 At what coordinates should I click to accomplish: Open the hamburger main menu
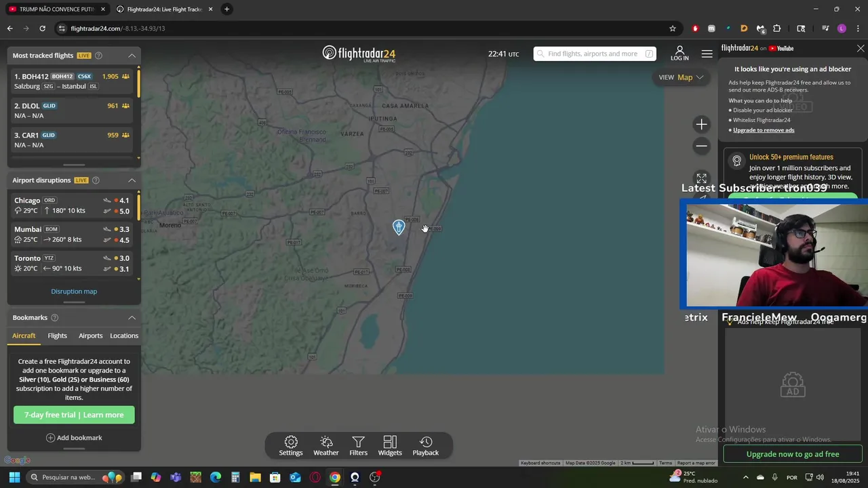coord(707,54)
